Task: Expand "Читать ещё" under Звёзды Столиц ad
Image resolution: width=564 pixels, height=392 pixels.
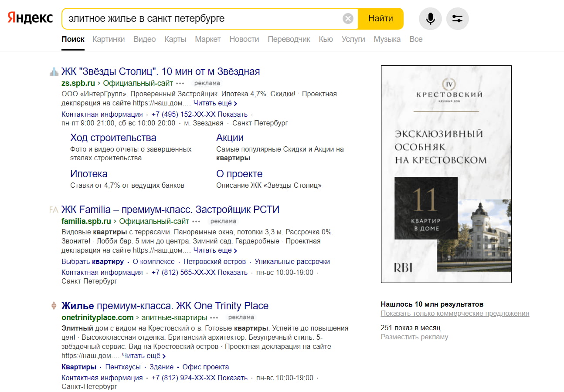Action: (x=215, y=103)
